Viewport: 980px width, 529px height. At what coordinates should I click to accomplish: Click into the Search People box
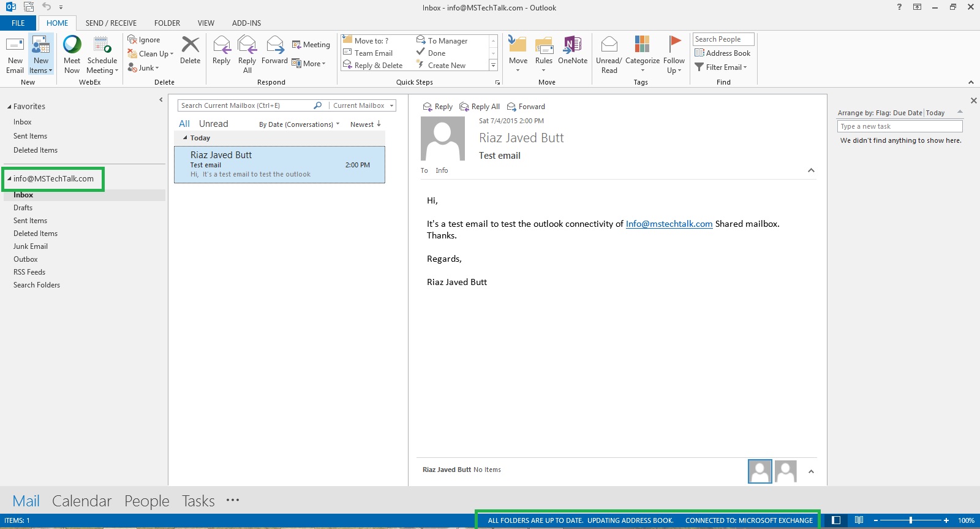pos(723,39)
